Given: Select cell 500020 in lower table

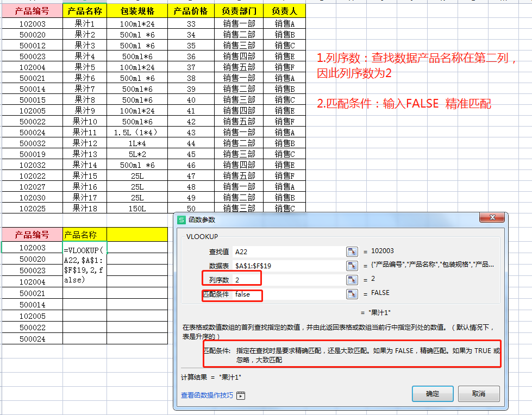Looking at the screenshot, I should (32, 259).
